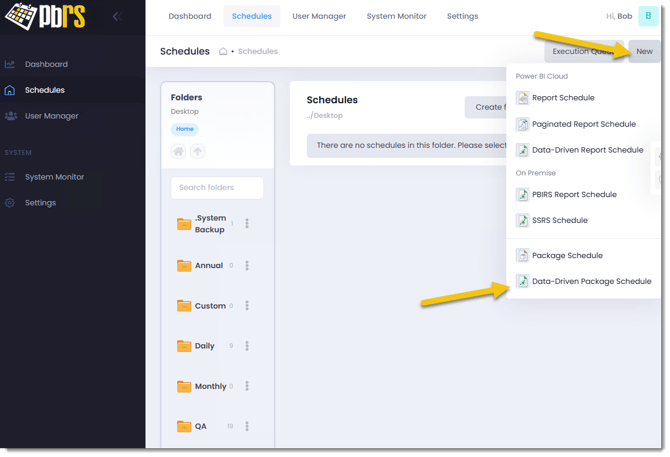Viewport: 670px width, 457px height.
Task: Click the Report Schedule icon
Action: pyautogui.click(x=522, y=98)
